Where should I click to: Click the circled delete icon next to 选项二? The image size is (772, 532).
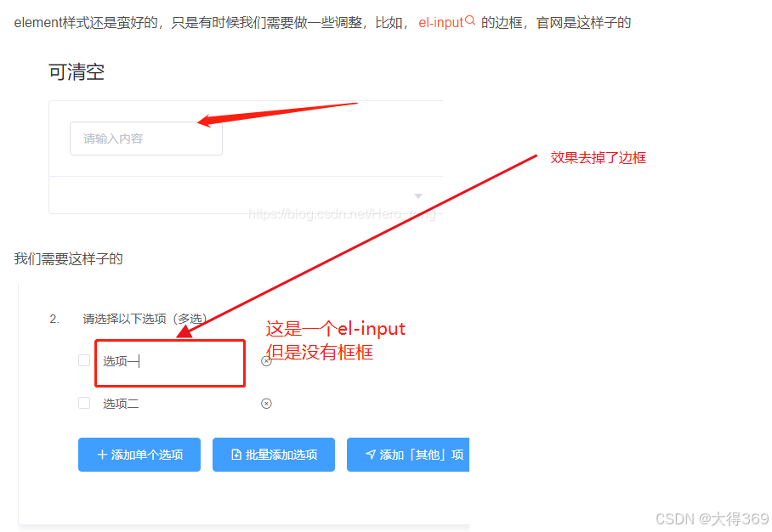point(267,404)
